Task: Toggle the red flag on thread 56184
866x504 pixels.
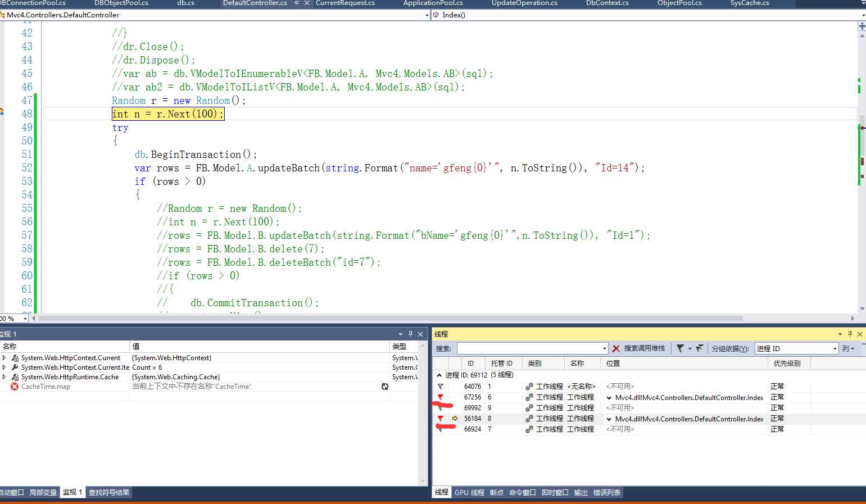Action: click(x=441, y=419)
